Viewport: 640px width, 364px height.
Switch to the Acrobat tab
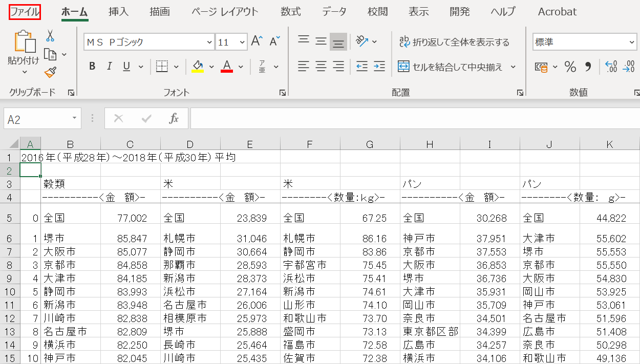click(x=557, y=12)
